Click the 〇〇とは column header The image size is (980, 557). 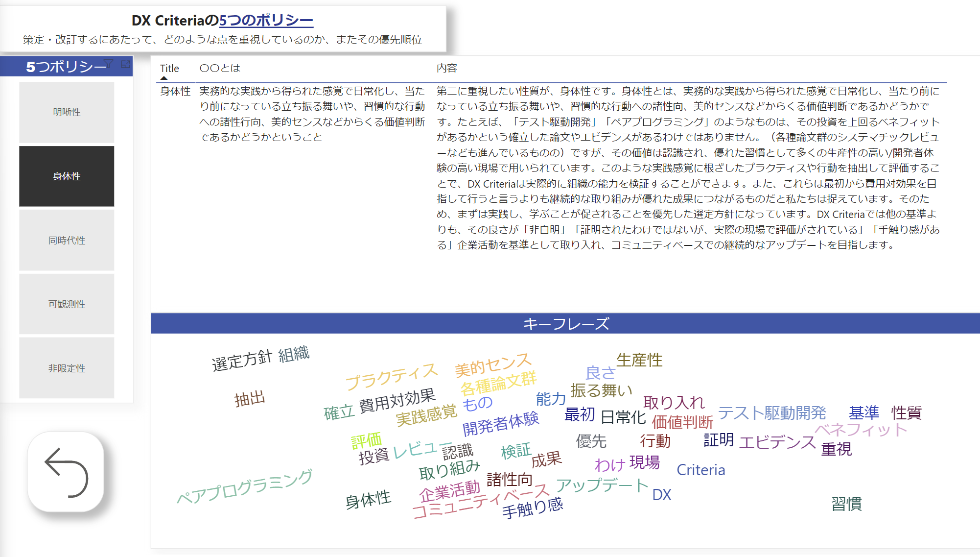coord(220,68)
